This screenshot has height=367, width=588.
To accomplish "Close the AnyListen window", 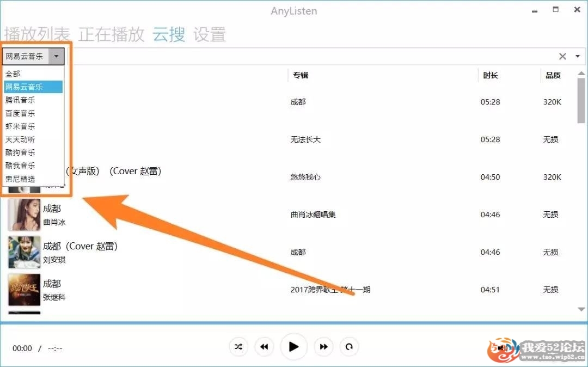I will 577,10.
